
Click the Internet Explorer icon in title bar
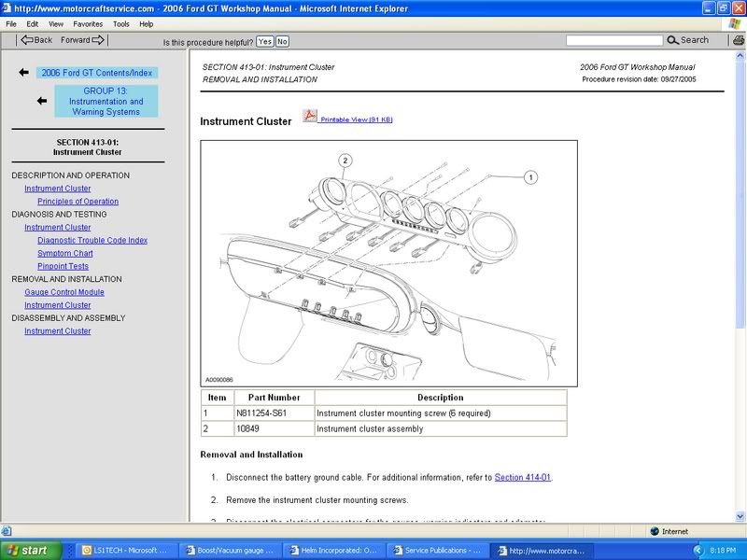tap(7, 8)
